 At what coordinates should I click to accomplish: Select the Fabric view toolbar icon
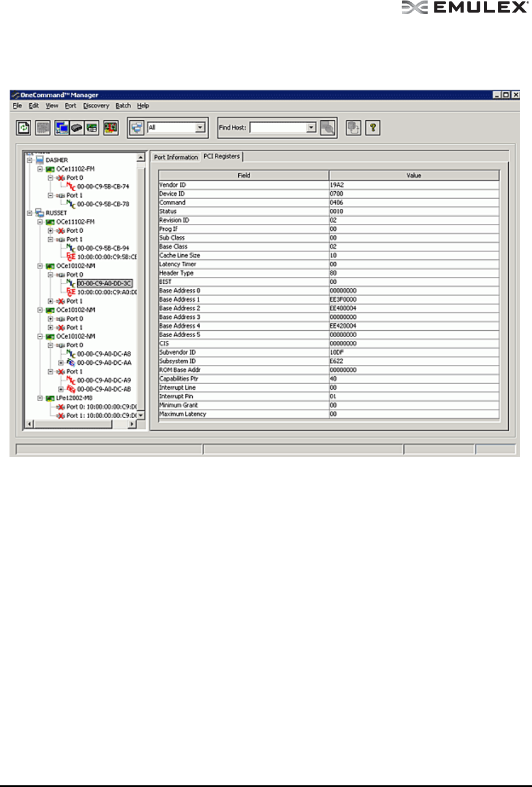point(77,128)
